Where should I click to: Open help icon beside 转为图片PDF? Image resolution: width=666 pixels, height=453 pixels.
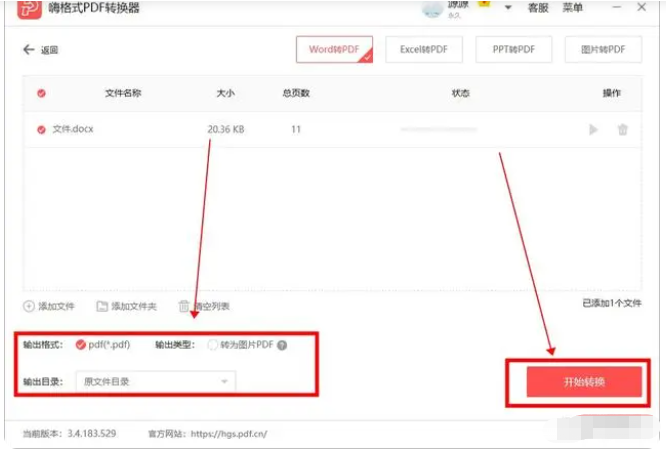(282, 345)
